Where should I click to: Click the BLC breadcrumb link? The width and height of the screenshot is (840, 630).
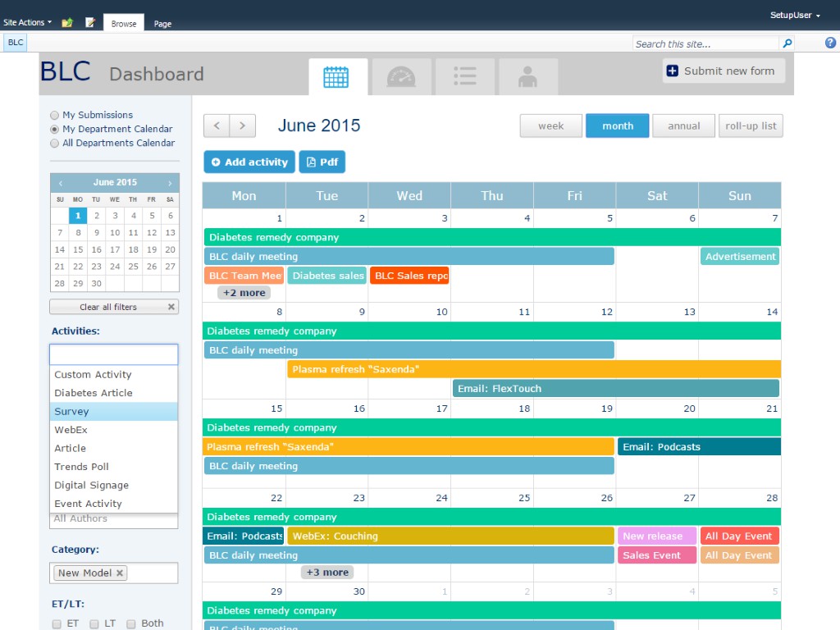coord(16,43)
